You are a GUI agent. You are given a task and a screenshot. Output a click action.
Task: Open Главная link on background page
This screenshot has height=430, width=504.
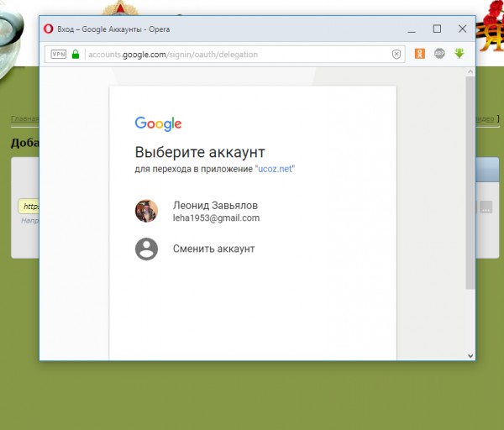pyautogui.click(x=24, y=118)
